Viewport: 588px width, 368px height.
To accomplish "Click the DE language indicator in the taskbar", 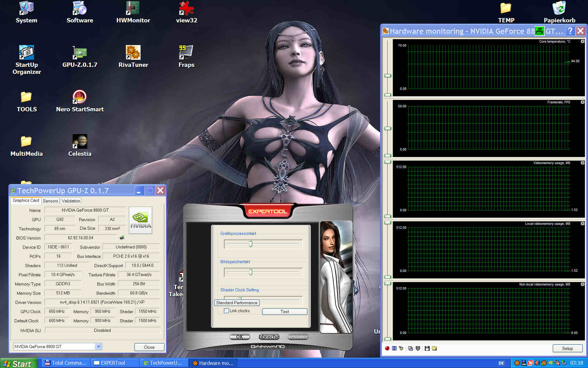I will tap(501, 363).
